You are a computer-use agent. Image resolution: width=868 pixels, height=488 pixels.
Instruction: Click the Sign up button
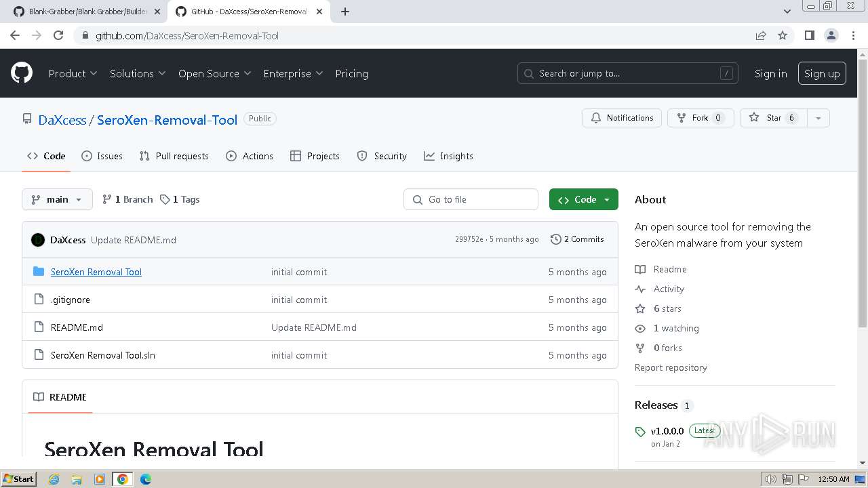tap(822, 73)
